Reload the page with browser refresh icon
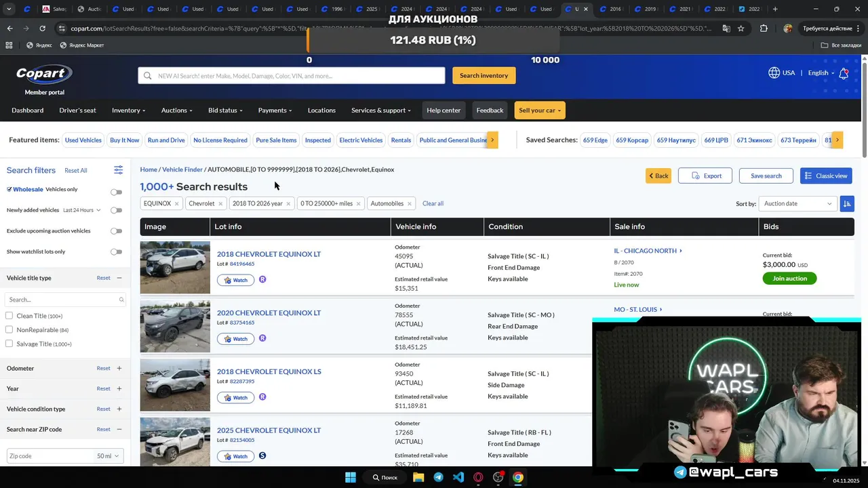Viewport: 868px width, 488px height. click(42, 28)
